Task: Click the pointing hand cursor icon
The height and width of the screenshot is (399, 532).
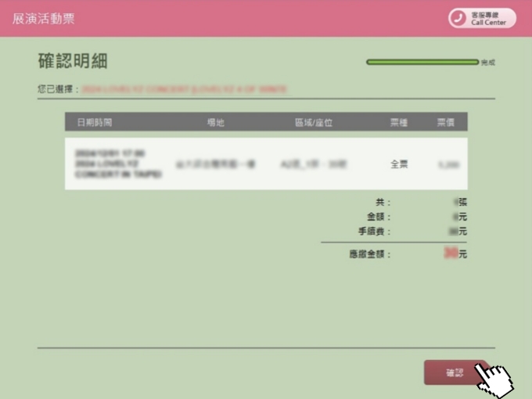Action: 496,379
